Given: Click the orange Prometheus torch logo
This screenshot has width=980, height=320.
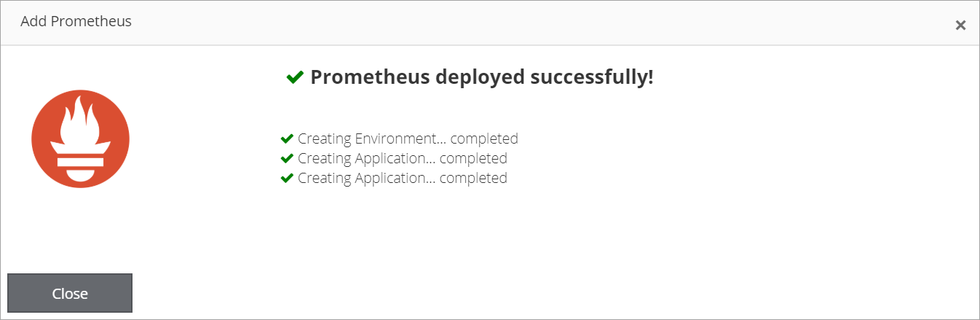Looking at the screenshot, I should [80, 138].
